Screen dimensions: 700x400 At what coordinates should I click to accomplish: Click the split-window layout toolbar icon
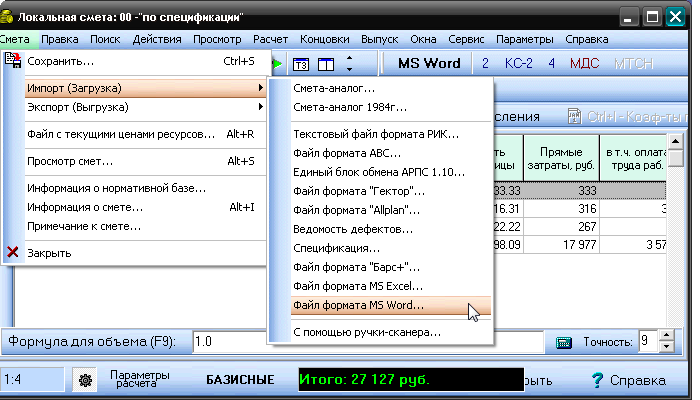[x=325, y=64]
